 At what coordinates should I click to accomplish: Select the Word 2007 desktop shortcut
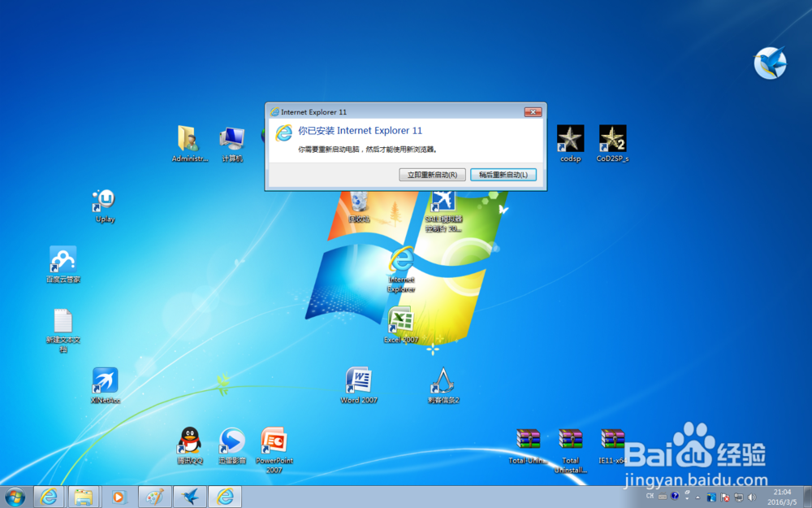[x=359, y=385]
